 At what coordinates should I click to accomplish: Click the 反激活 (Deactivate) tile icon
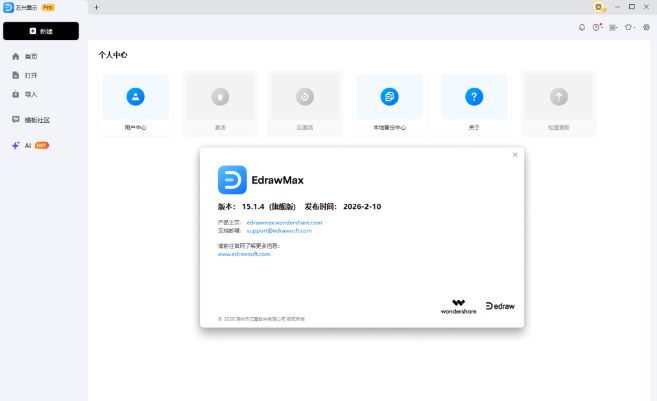coord(304,97)
